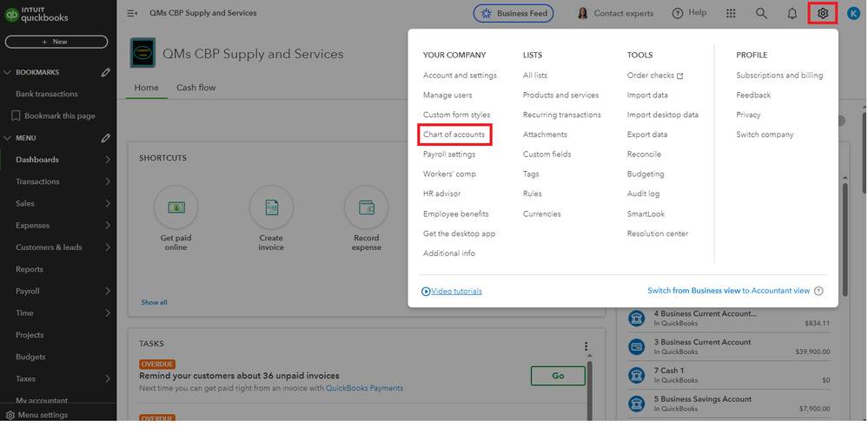Open Manage users

(447, 95)
